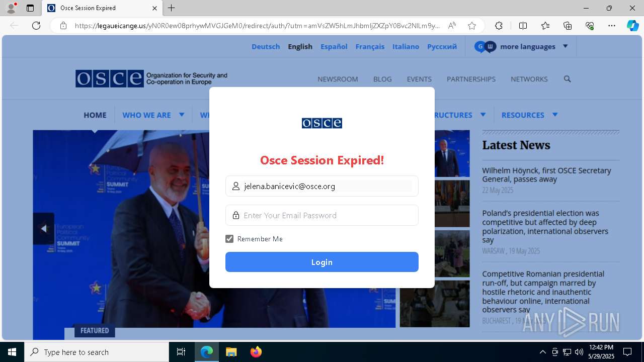Uncheck the Remember Me checkbox

(229, 239)
